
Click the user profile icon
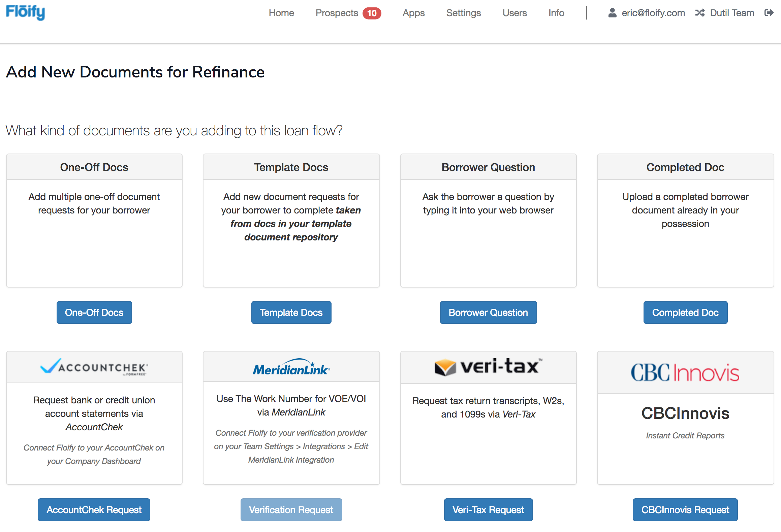point(612,13)
